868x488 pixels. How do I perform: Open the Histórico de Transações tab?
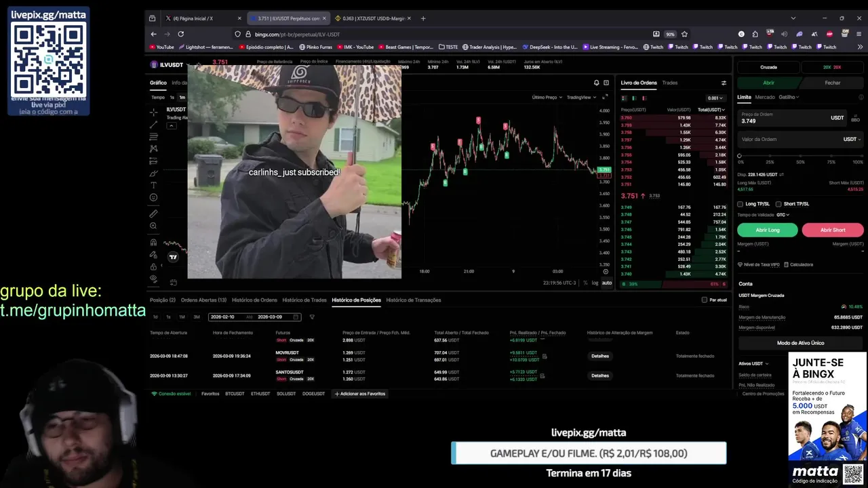[x=414, y=300]
